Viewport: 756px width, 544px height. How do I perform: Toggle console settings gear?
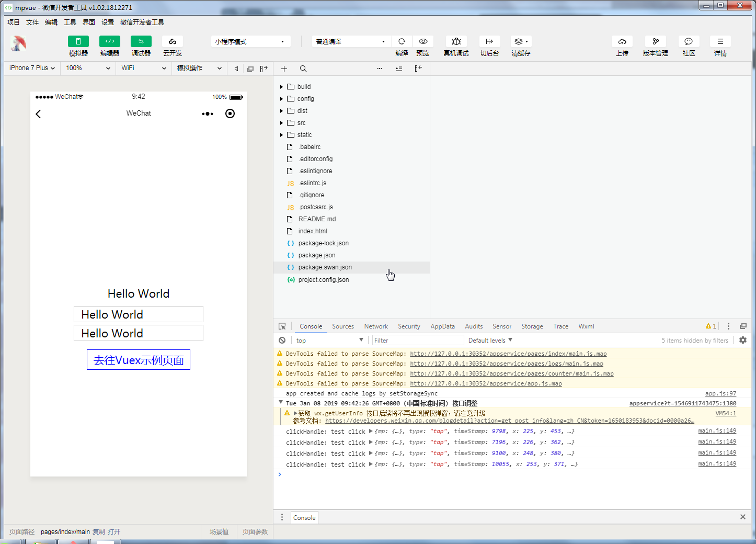pos(743,340)
